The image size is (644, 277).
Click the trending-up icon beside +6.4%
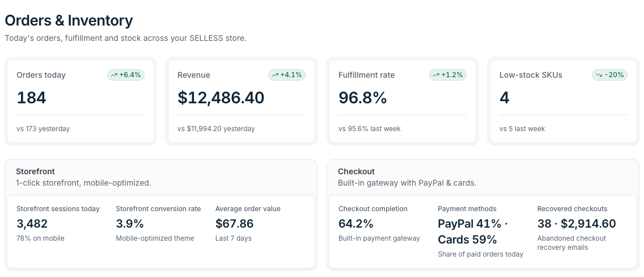coord(114,75)
